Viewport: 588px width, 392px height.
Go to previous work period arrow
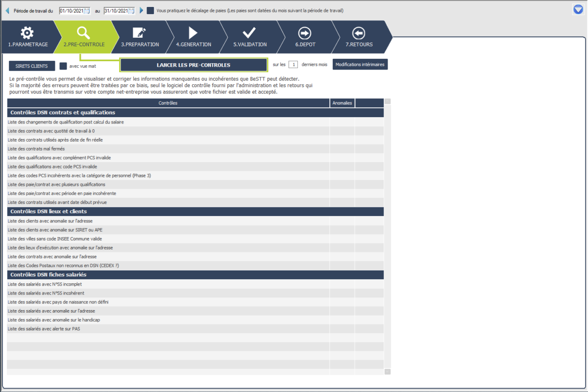click(x=7, y=10)
